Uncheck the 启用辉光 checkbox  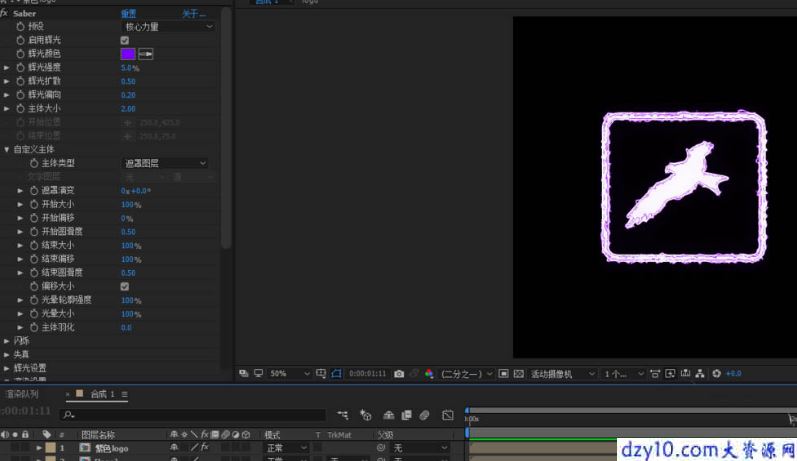125,40
